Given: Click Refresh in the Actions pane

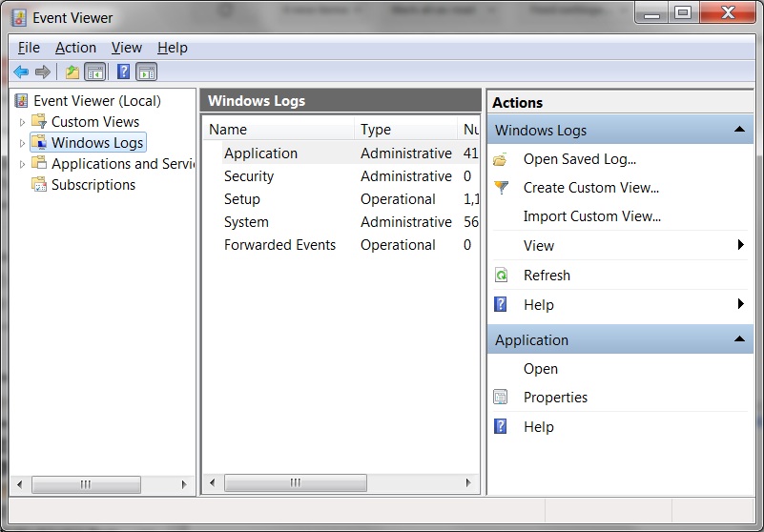Looking at the screenshot, I should (x=547, y=276).
